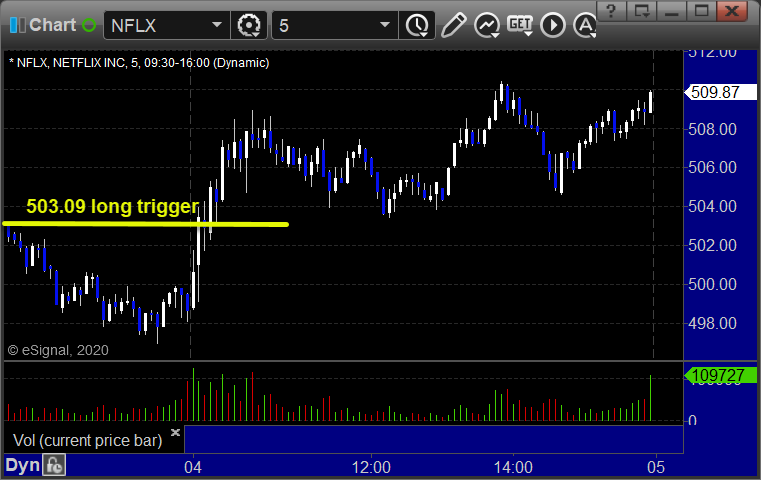Click the 506.00 price axis label
This screenshot has width=761, height=480.
coord(712,167)
